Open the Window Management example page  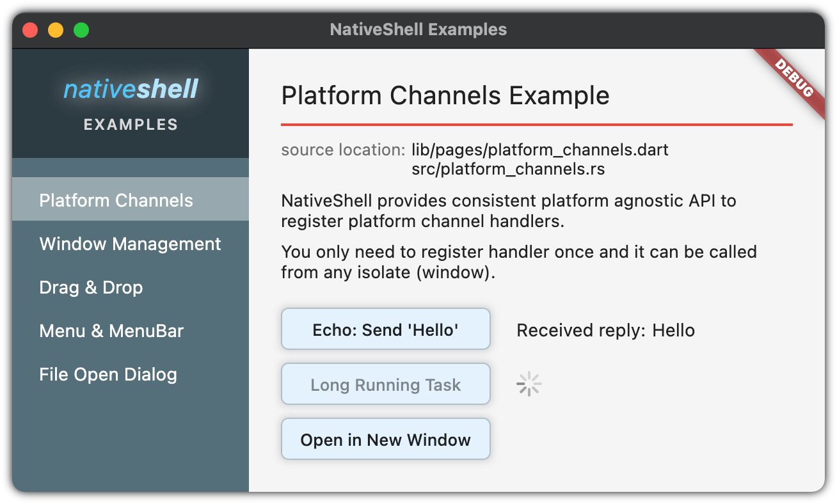tap(131, 244)
